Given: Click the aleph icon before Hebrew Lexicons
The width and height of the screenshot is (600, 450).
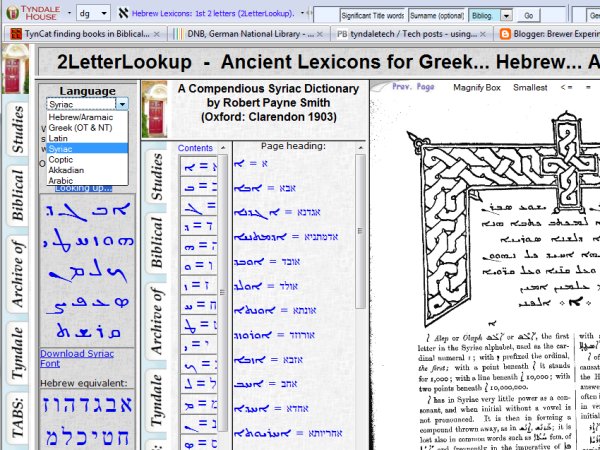Looking at the screenshot, I should point(123,13).
